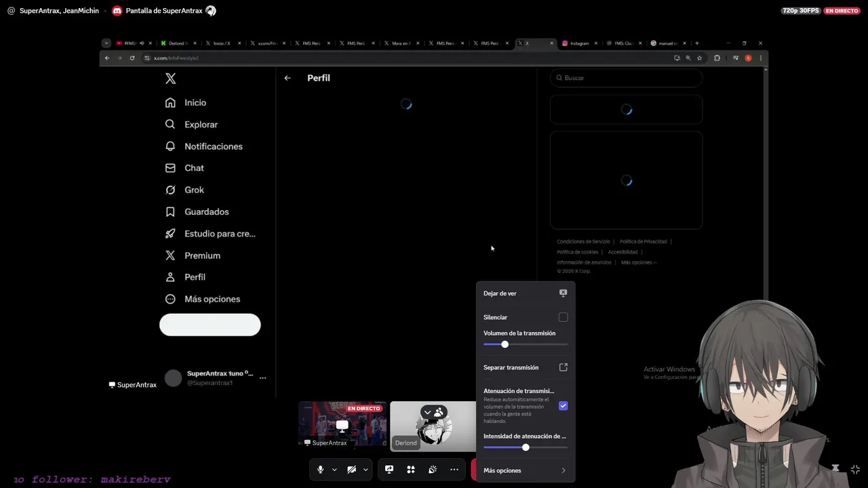This screenshot has height=488, width=868.
Task: Open Discord soundboard icon
Action: click(433, 469)
